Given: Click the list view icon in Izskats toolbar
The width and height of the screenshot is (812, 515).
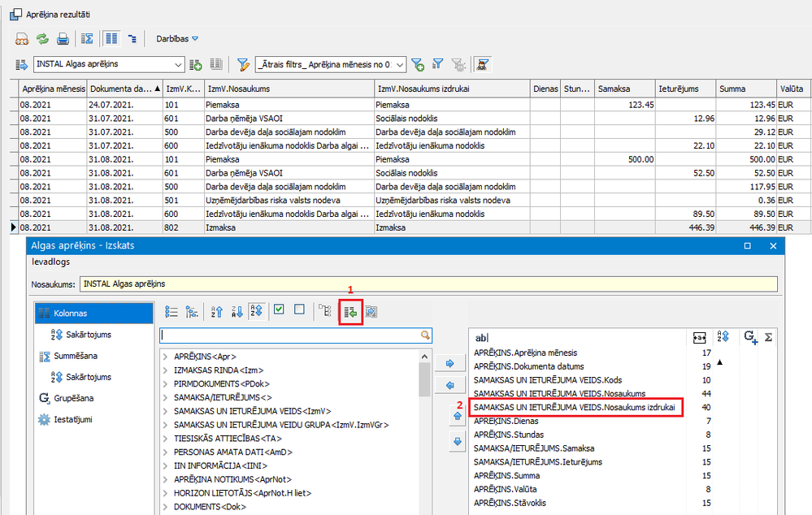Looking at the screenshot, I should click(171, 312).
